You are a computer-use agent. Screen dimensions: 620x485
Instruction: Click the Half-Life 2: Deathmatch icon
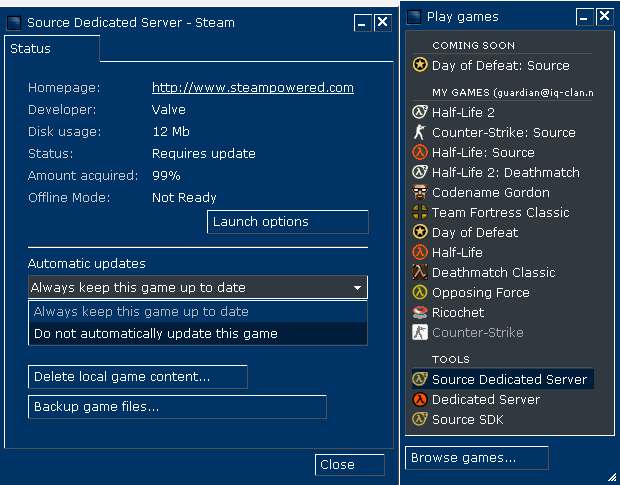click(420, 172)
